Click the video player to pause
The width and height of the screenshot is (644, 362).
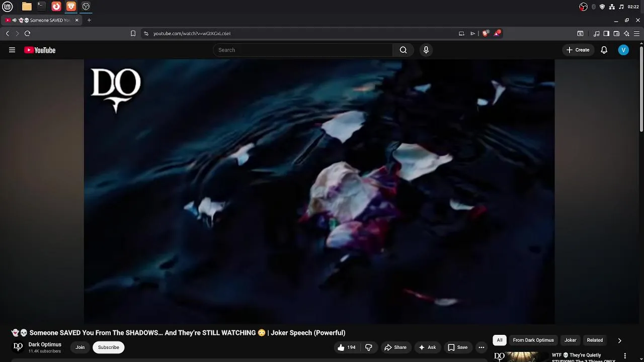[319, 192]
